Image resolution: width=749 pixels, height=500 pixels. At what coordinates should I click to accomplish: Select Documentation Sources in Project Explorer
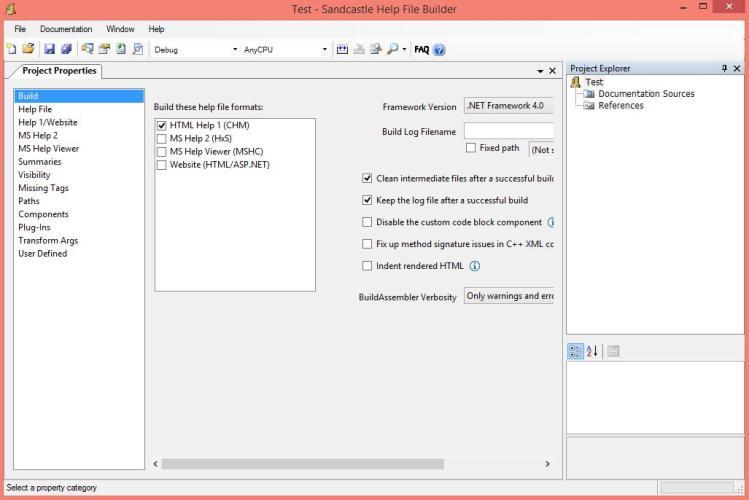(x=645, y=94)
